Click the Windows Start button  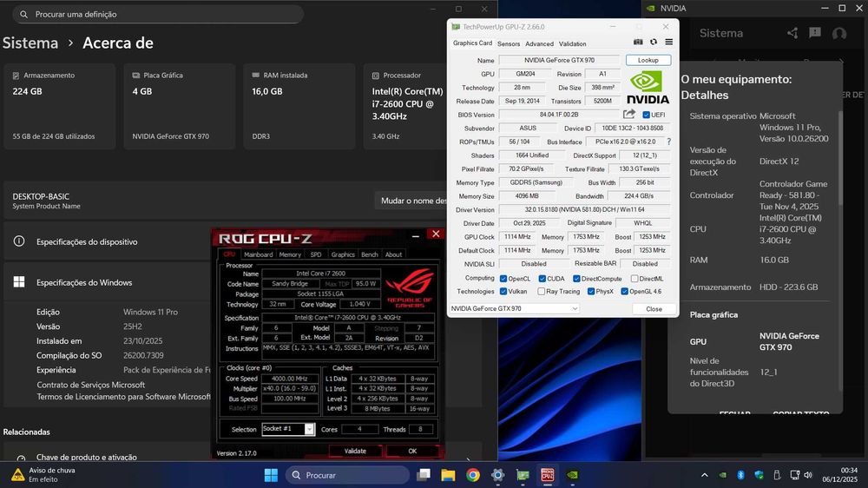tap(271, 475)
